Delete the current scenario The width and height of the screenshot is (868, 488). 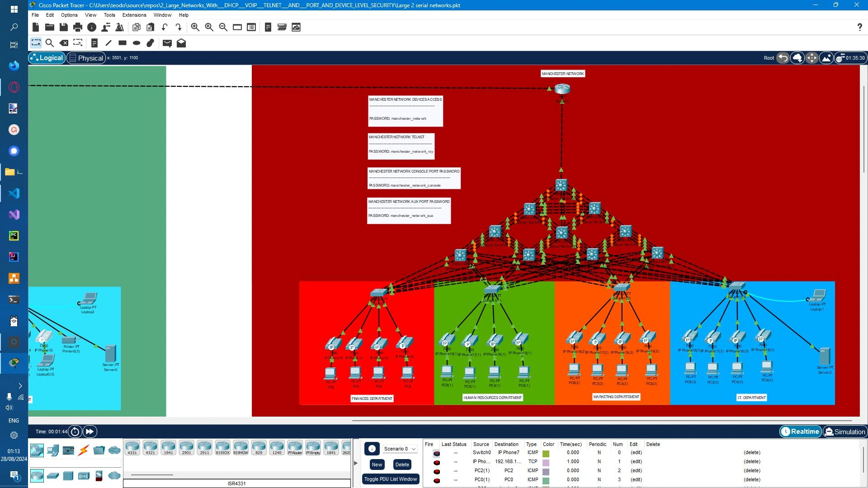pyautogui.click(x=402, y=465)
